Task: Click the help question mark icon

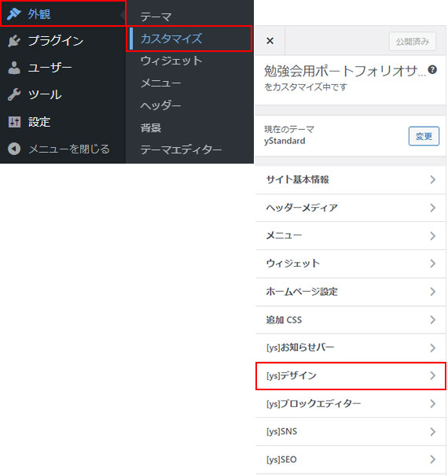Action: [432, 70]
